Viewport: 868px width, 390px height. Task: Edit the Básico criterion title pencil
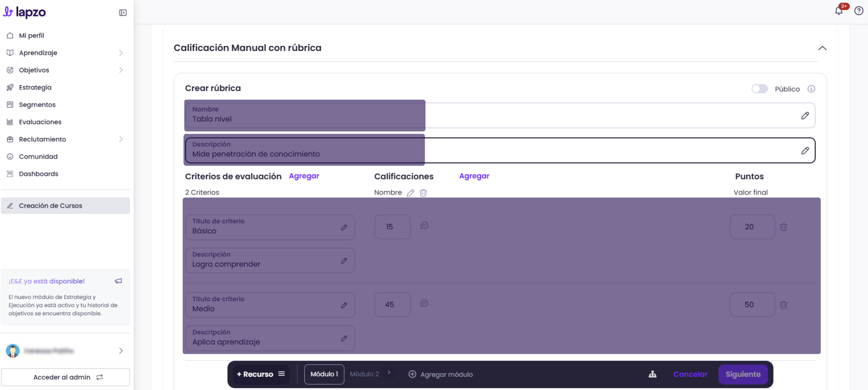tap(344, 228)
